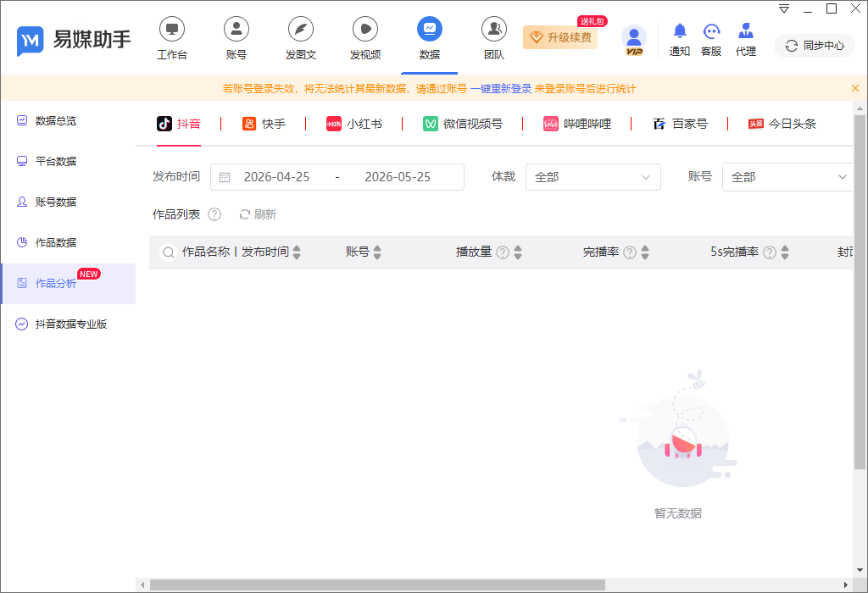Screen dimensions: 868x593
Task: Open the 团队 team icon
Action: coord(494,30)
